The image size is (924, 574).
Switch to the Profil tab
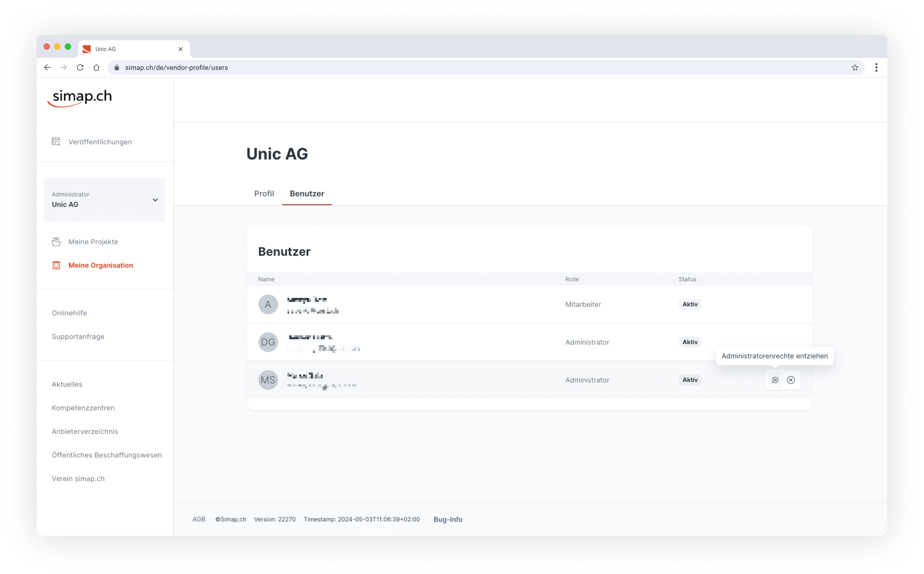pyautogui.click(x=264, y=194)
